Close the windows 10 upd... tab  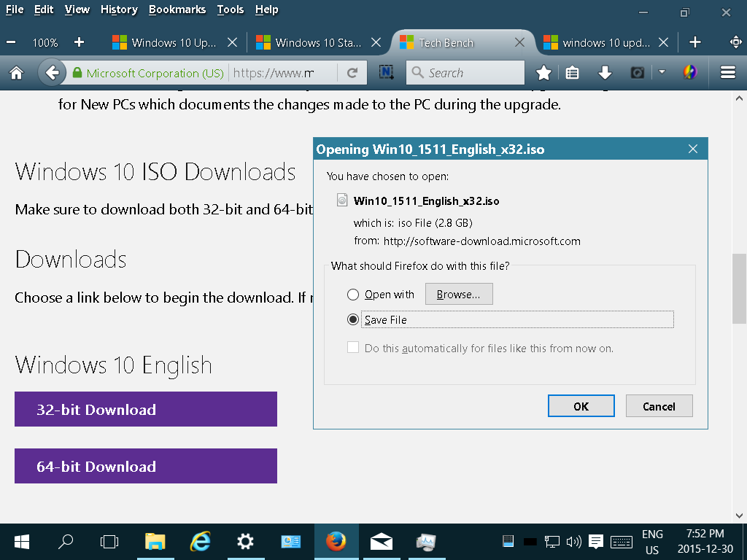pos(663,42)
